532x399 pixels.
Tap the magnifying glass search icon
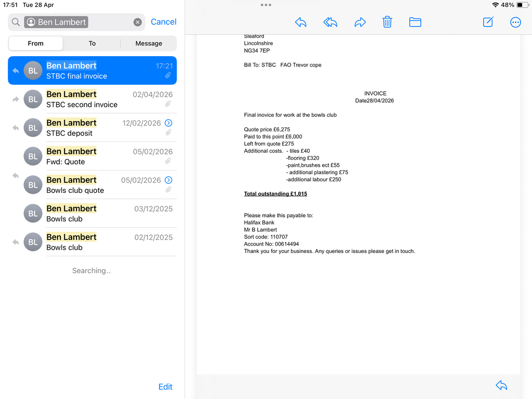pyautogui.click(x=16, y=22)
